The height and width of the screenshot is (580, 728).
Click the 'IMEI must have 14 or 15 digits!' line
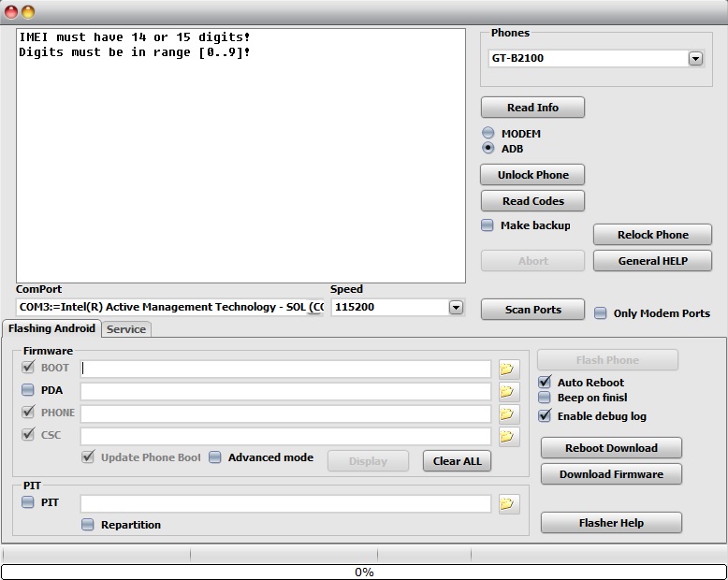pos(135,37)
